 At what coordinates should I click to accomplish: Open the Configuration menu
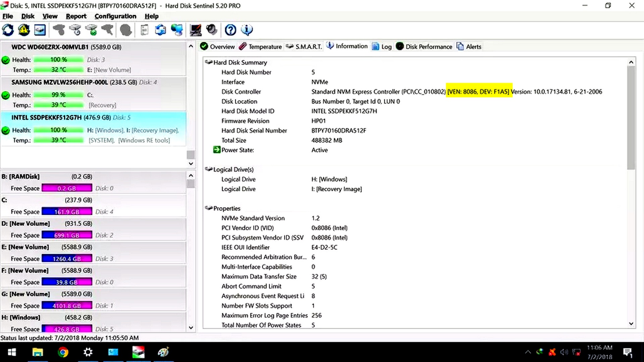coord(115,16)
